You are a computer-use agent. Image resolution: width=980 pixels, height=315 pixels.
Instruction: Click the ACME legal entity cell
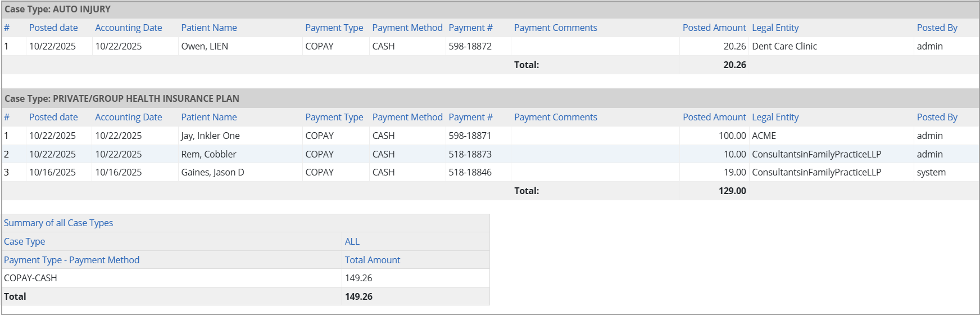click(x=764, y=136)
